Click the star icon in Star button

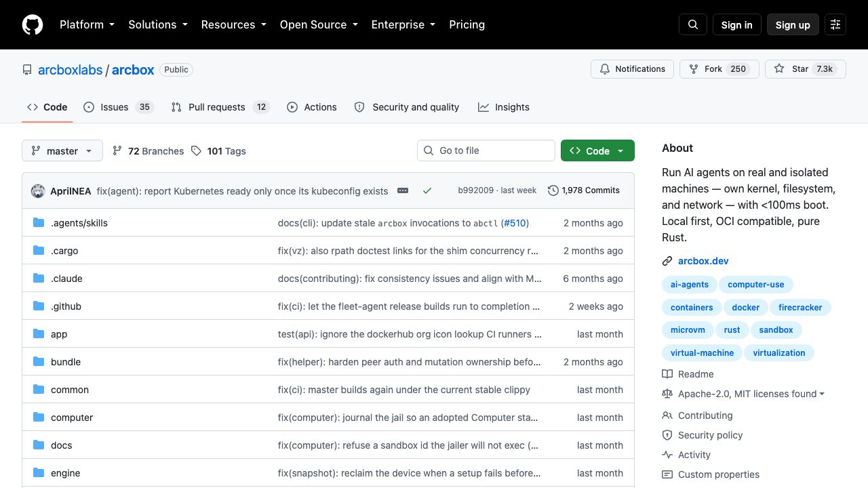click(779, 69)
